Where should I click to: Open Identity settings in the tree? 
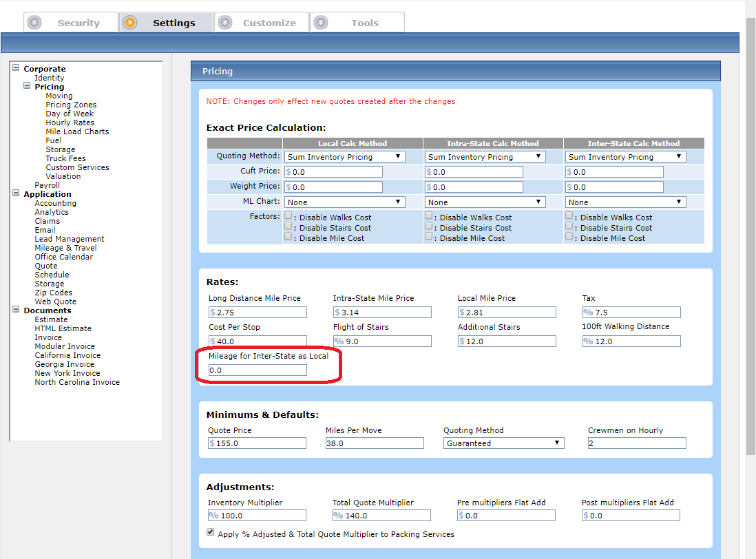click(49, 78)
